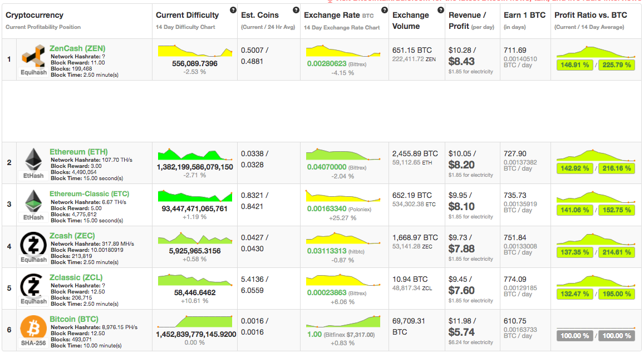Click the Ethereum diamond logo icon
Screen dimensions: 644x353
[x=33, y=160]
